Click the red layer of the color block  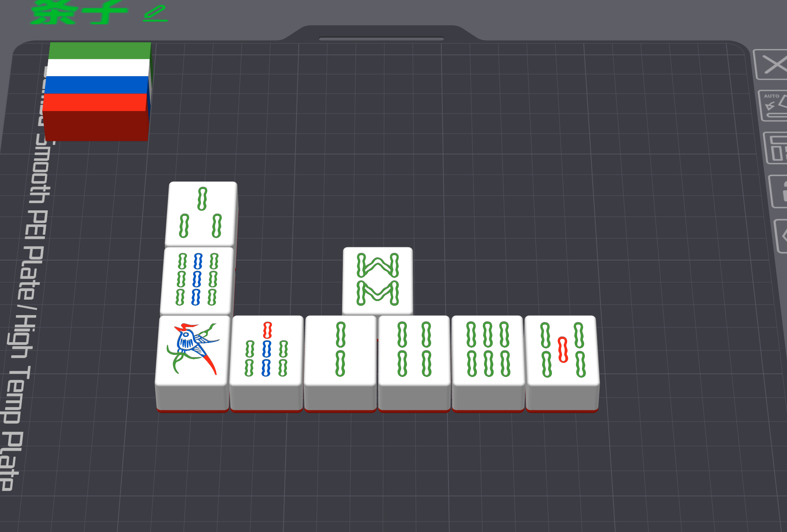tap(95, 102)
